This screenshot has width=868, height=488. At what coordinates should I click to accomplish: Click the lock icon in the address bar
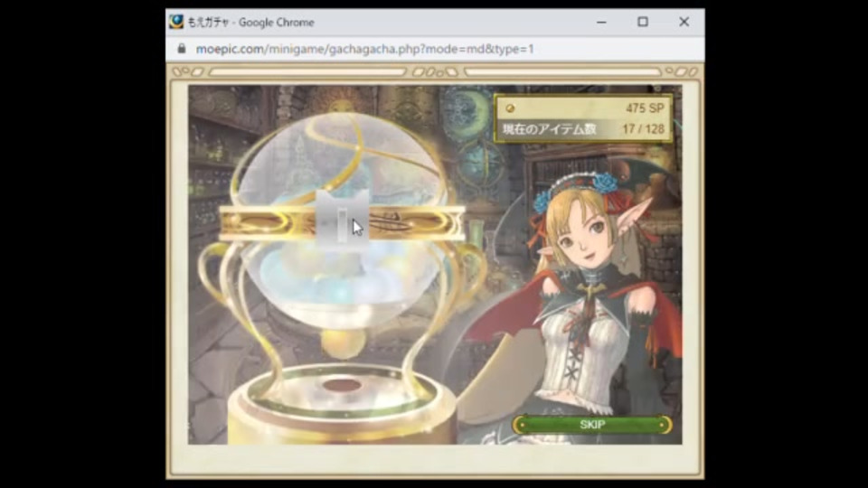click(x=182, y=49)
